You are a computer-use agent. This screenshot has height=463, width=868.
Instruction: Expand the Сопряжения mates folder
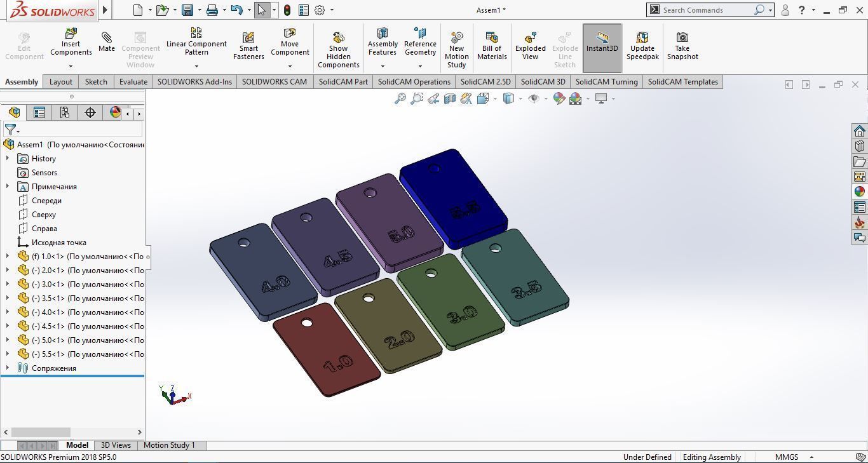[8, 368]
